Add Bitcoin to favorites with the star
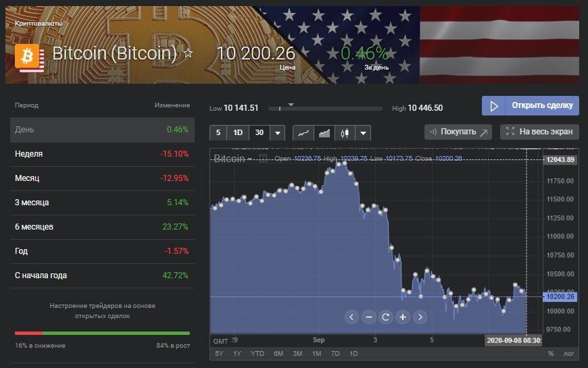Image resolution: width=588 pixels, height=368 pixels. click(189, 53)
